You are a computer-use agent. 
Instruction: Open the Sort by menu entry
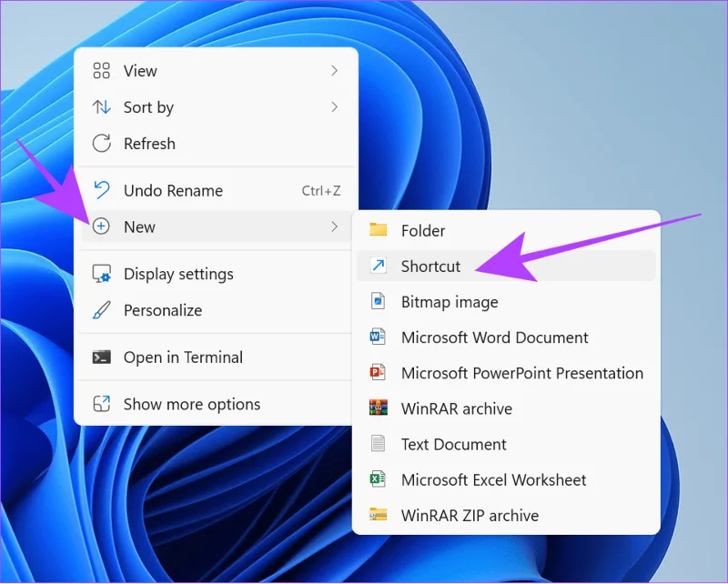[216, 107]
